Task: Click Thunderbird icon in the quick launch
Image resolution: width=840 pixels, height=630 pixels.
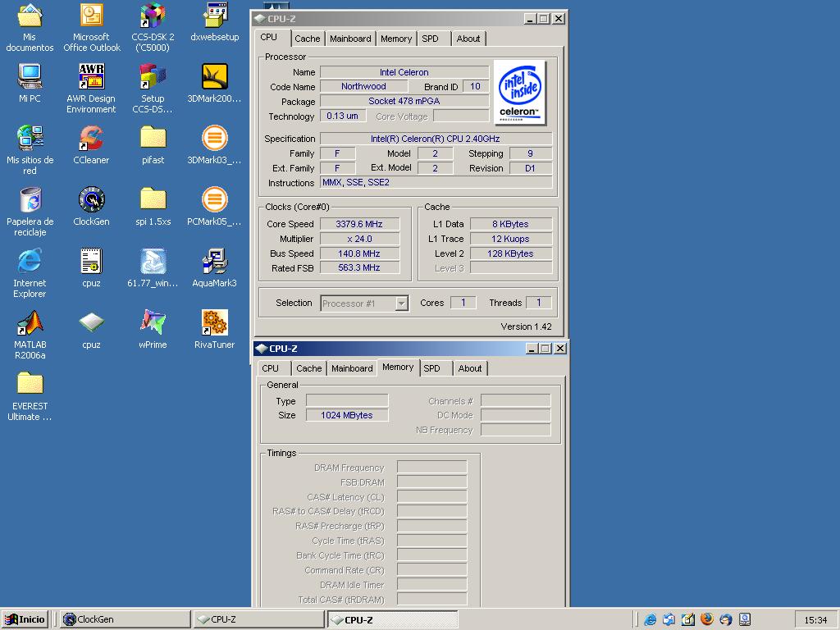Action: [725, 619]
